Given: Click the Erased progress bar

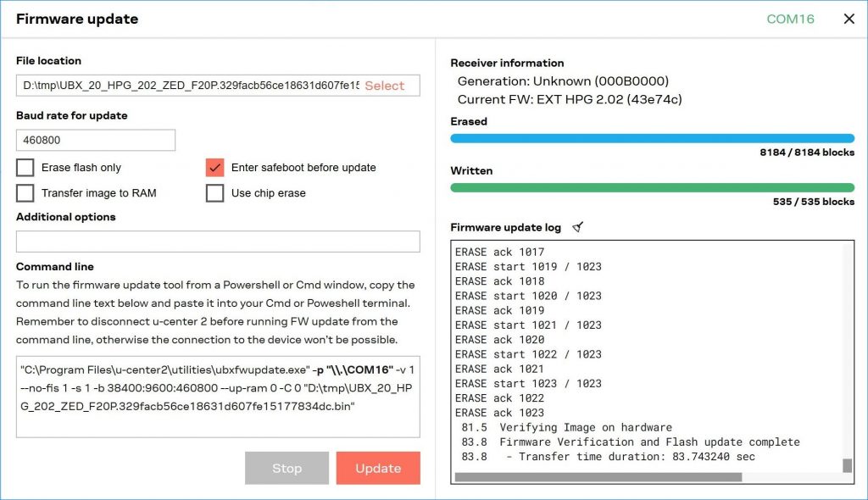Looking at the screenshot, I should 652,138.
